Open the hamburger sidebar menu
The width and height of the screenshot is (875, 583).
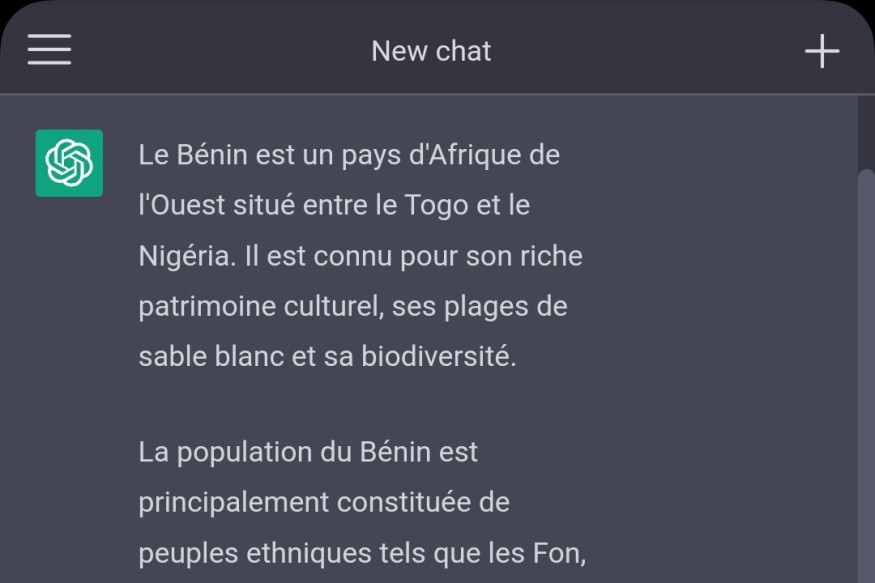[49, 49]
